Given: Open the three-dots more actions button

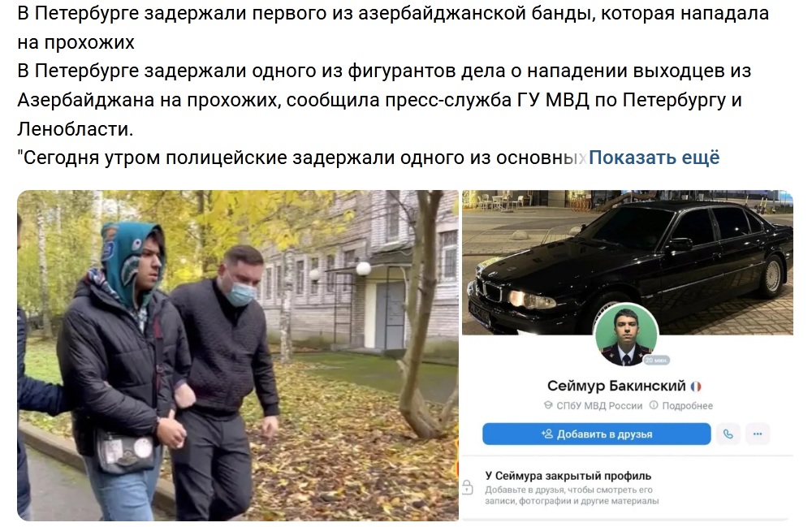Looking at the screenshot, I should pyautogui.click(x=757, y=434).
